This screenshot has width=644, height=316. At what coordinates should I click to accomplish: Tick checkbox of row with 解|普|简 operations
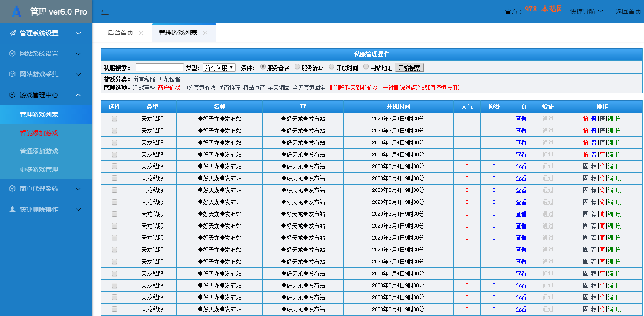pyautogui.click(x=115, y=154)
